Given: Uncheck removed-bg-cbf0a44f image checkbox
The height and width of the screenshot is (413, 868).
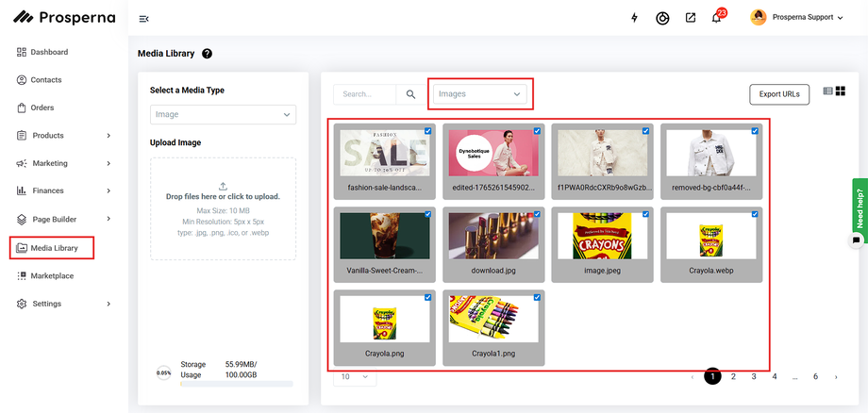Looking at the screenshot, I should pos(755,131).
